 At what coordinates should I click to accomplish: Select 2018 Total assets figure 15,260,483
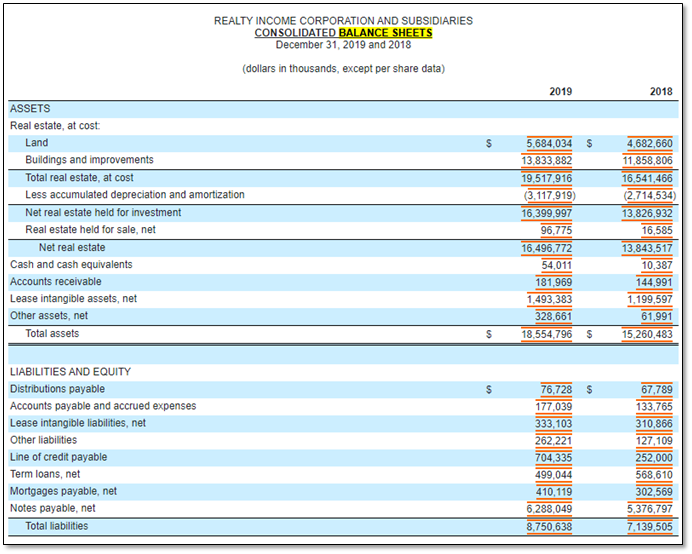point(647,334)
